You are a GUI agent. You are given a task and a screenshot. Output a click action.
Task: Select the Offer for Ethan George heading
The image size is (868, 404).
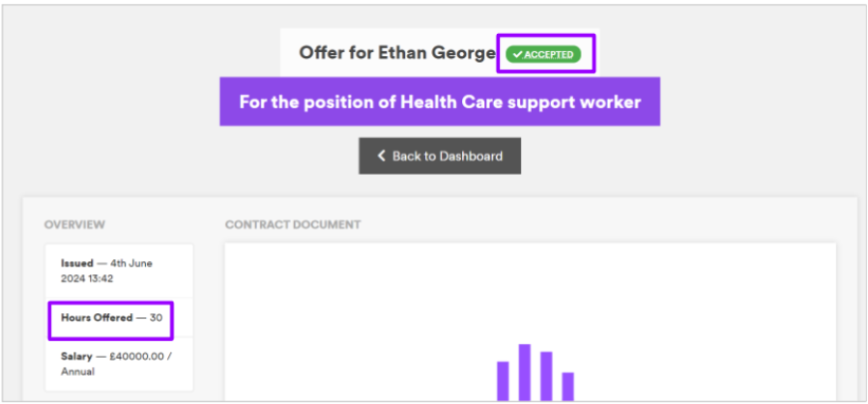click(396, 53)
